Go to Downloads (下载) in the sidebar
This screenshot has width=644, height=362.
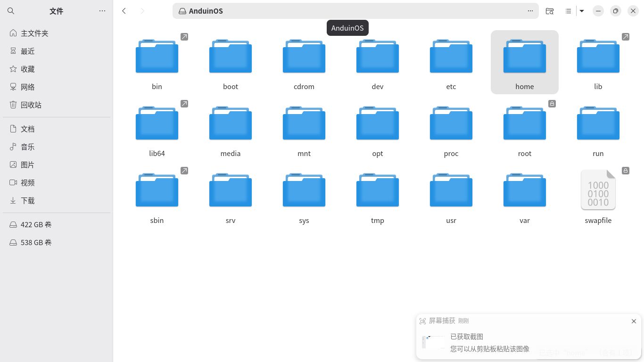click(28, 200)
